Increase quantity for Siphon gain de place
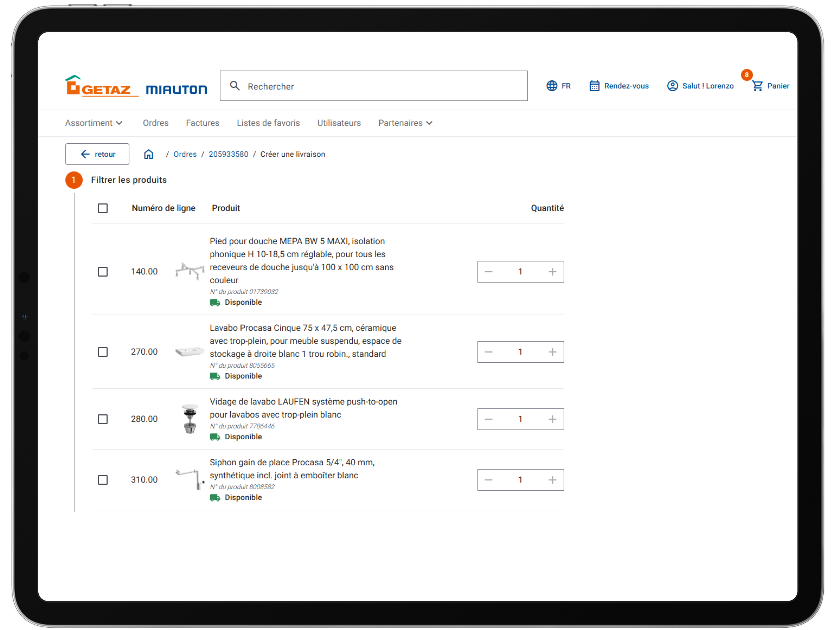The height and width of the screenshot is (630, 840). click(x=552, y=480)
